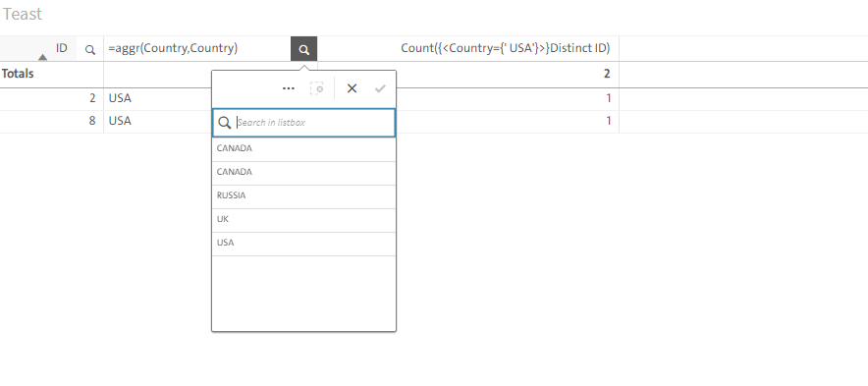Click the magnifier icon inside the listbox search field
The image size is (868, 386).
click(224, 123)
